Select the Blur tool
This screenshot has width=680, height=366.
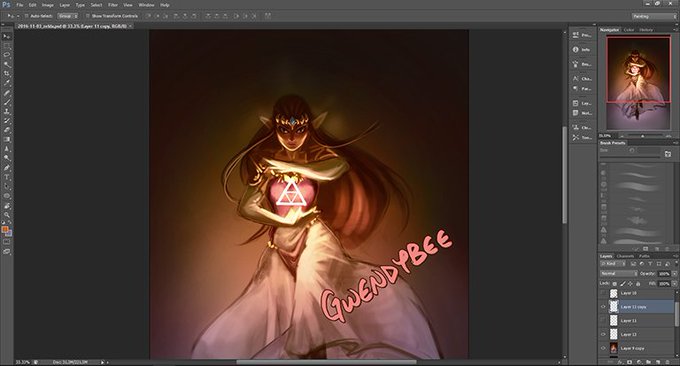click(x=7, y=149)
